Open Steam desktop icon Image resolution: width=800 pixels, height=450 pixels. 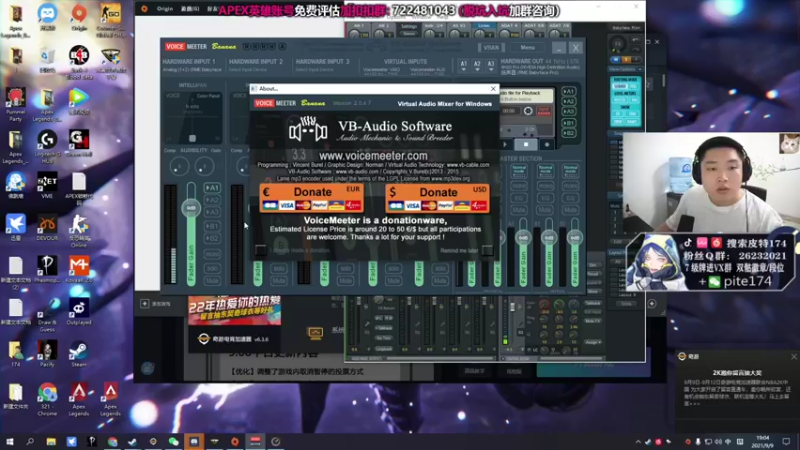[79, 354]
